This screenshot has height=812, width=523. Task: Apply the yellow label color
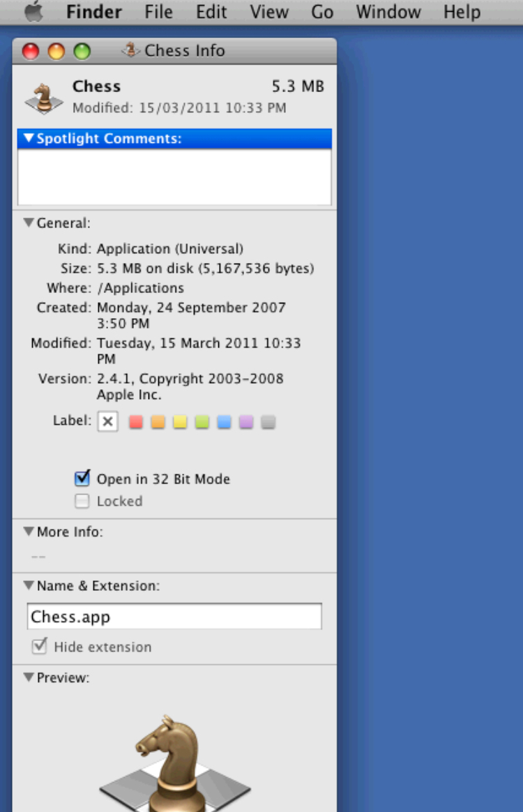point(180,422)
